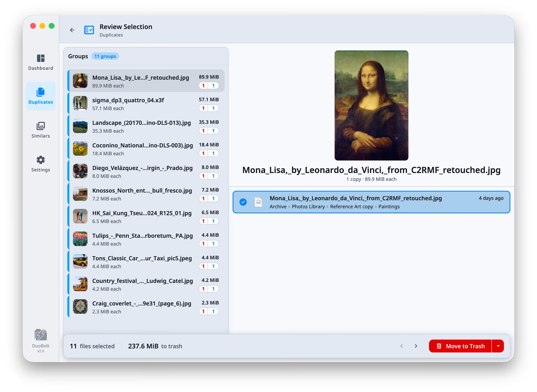The width and height of the screenshot is (537, 392).
Task: Click the count badge on Landscape group
Action: [209, 131]
